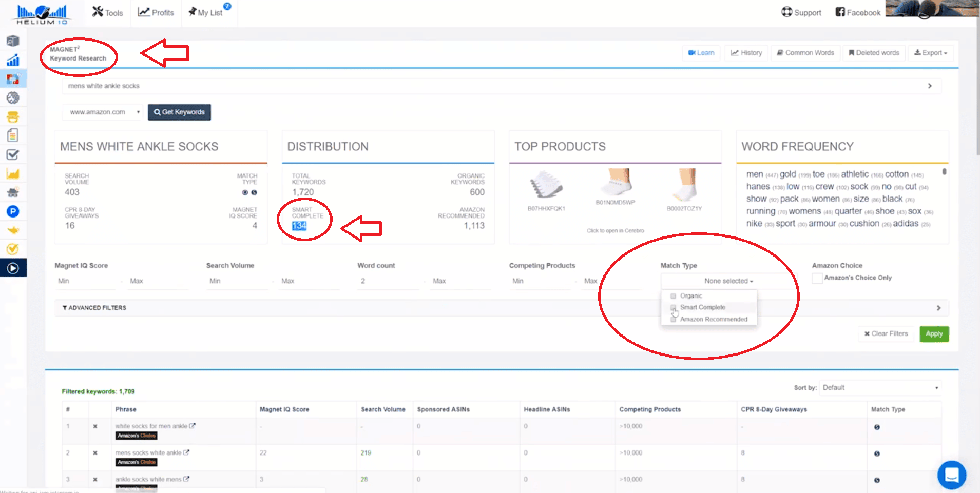Enable Amazon's Choice Only checkbox

pyautogui.click(x=817, y=278)
